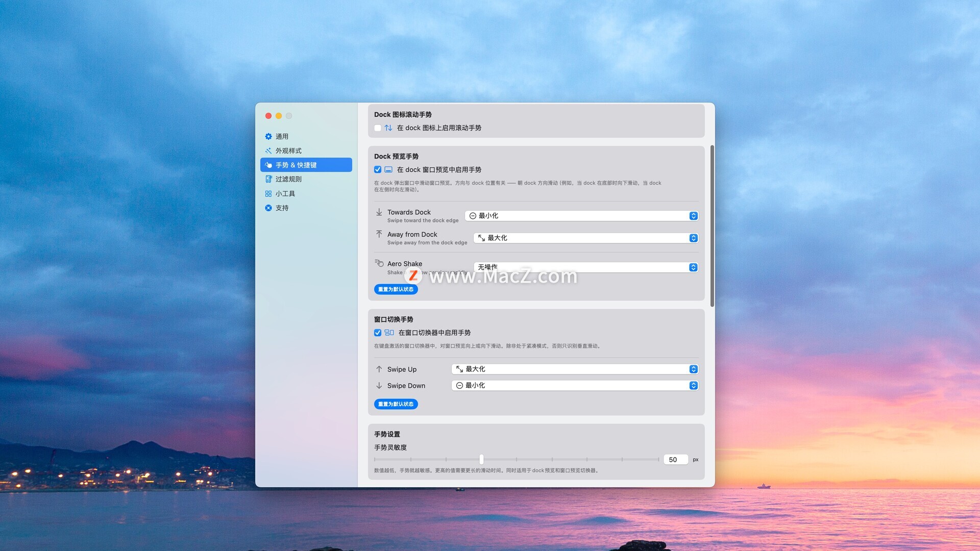Click the filter rules icon in sidebar

point(268,179)
